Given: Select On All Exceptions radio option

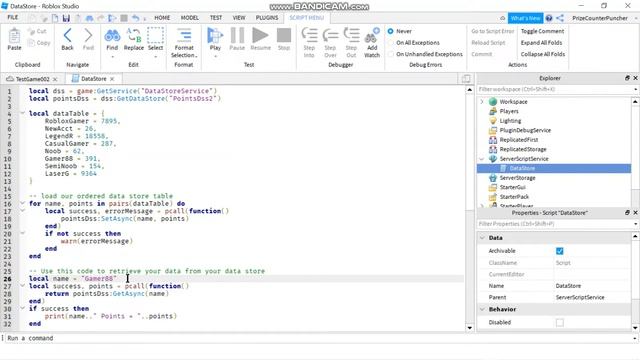Looking at the screenshot, I should [391, 43].
